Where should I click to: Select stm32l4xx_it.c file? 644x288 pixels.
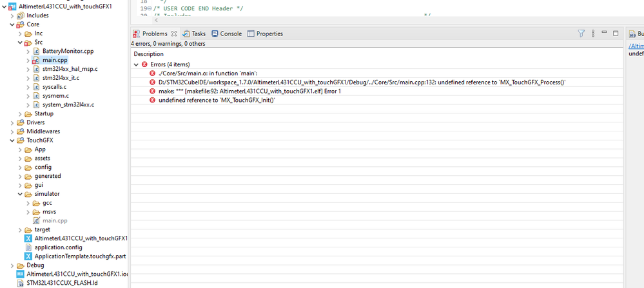coord(61,78)
